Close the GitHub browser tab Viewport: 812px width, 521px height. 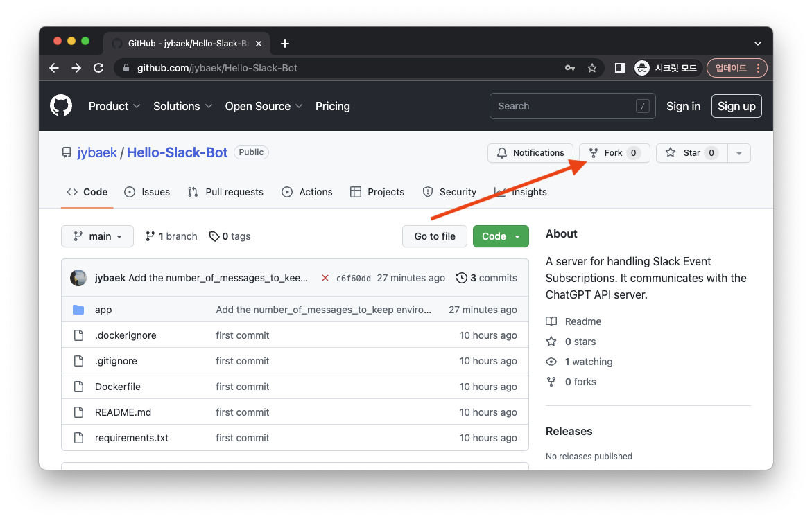coord(259,44)
